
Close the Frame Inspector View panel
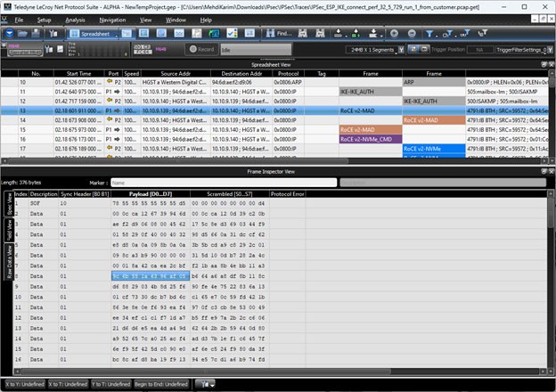[551, 172]
